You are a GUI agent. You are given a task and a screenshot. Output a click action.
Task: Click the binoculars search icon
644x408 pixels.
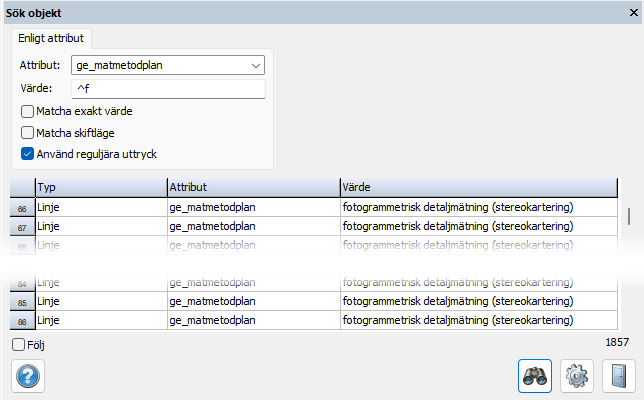[537, 377]
